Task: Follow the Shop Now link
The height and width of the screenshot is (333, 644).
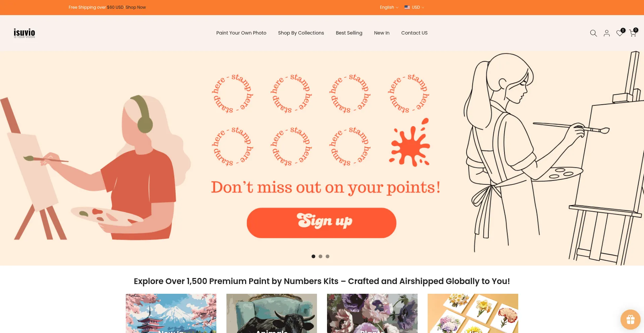Action: pyautogui.click(x=136, y=7)
